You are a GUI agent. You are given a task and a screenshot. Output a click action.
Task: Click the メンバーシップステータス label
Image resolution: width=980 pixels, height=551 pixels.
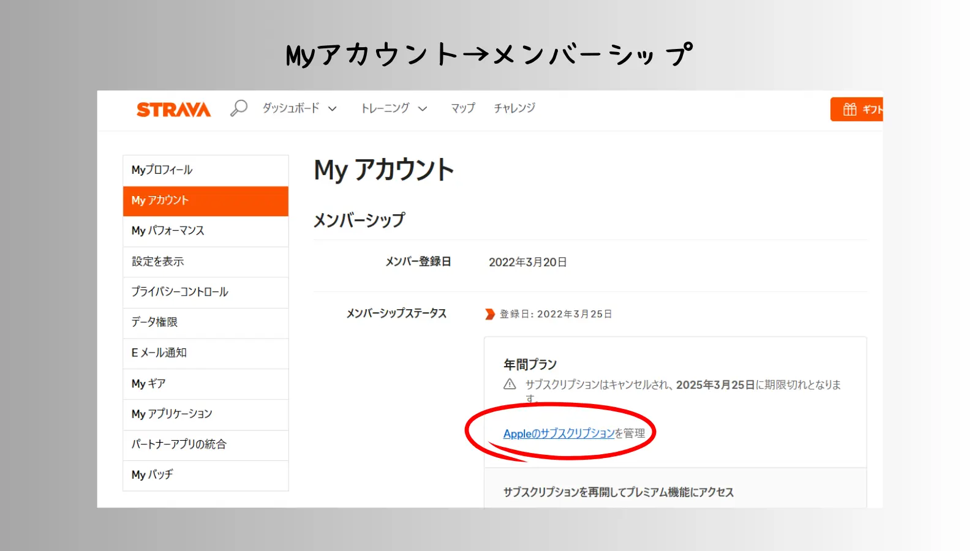click(396, 313)
